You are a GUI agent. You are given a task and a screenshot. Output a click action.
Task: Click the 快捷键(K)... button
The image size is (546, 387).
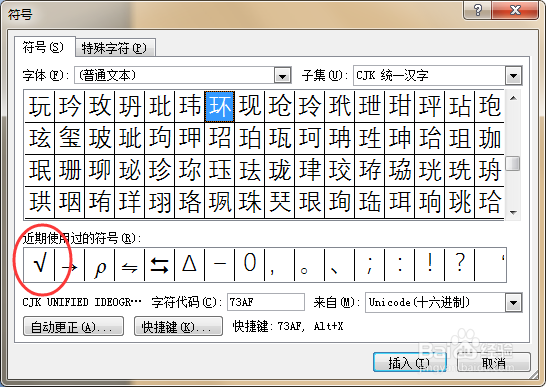[x=178, y=327]
